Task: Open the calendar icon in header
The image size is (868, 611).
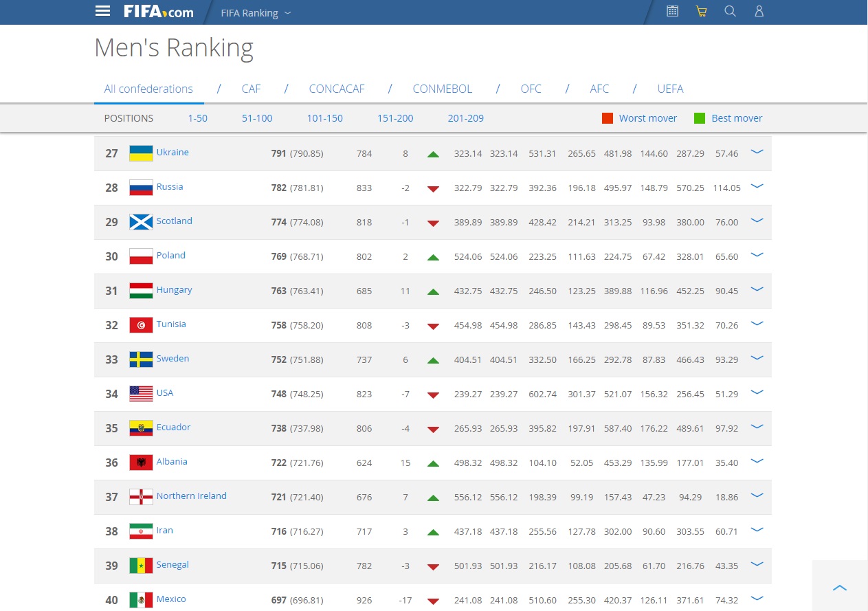Action: click(672, 11)
